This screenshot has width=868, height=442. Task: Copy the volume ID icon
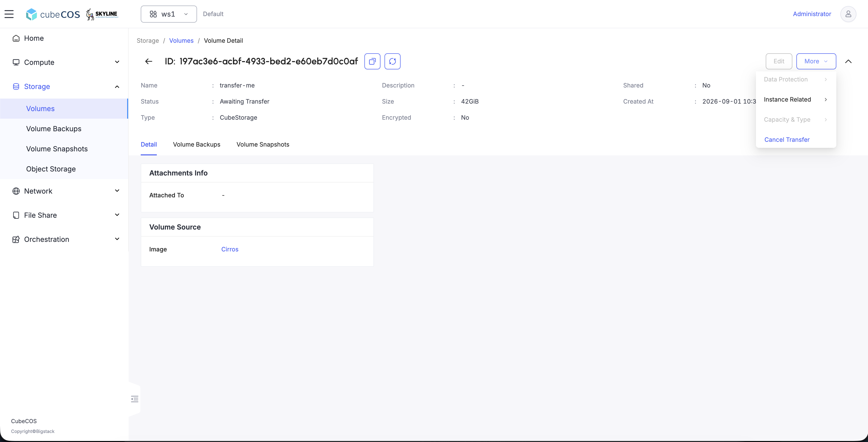point(372,61)
